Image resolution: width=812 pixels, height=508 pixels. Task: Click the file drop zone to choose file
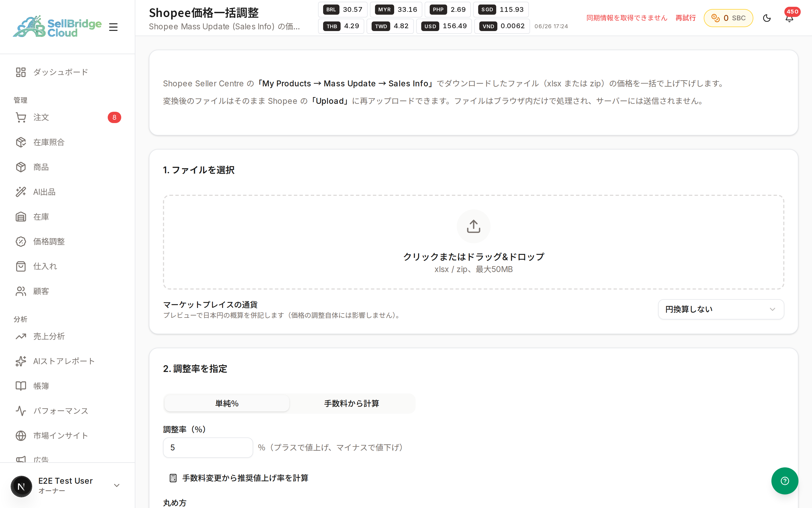point(473,242)
